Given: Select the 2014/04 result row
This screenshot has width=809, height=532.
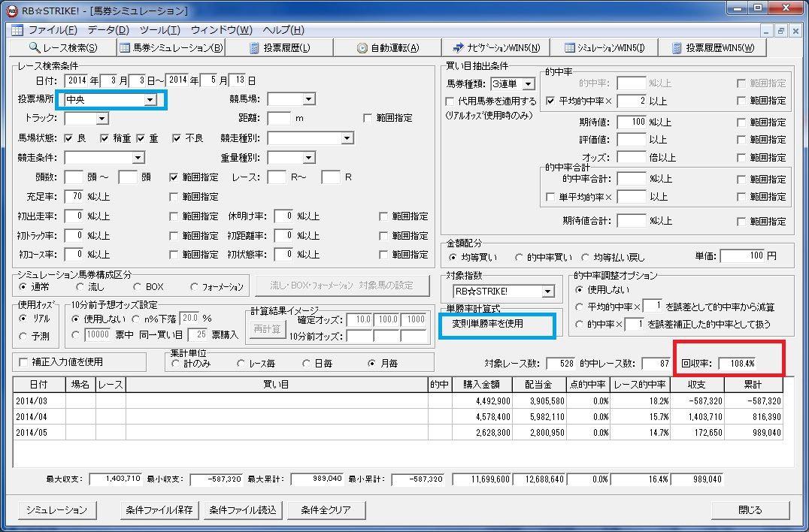Looking at the screenshot, I should [x=398, y=416].
